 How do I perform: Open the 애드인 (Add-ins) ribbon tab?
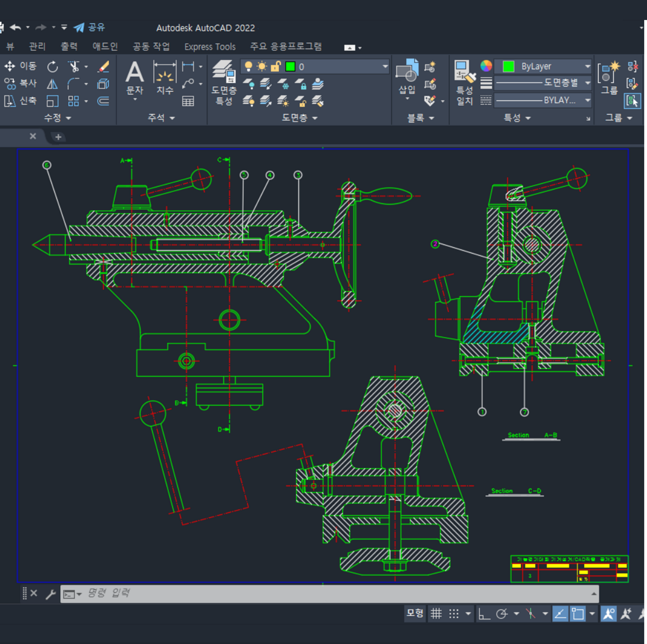(x=105, y=46)
